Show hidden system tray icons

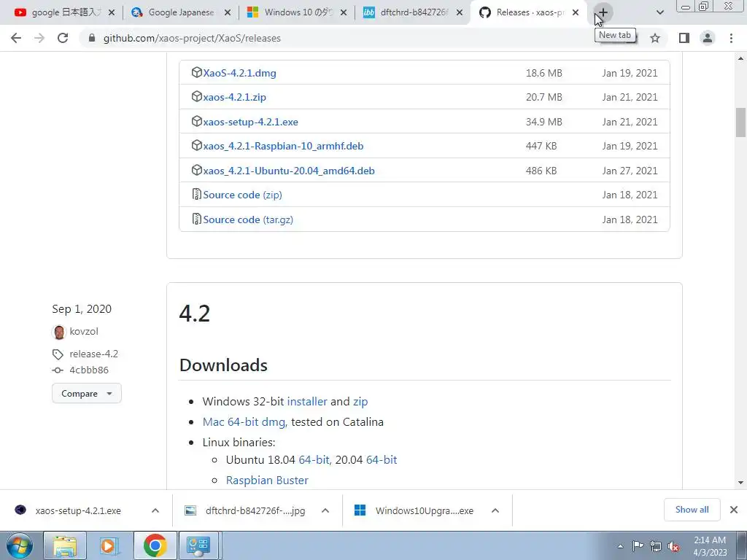620,546
